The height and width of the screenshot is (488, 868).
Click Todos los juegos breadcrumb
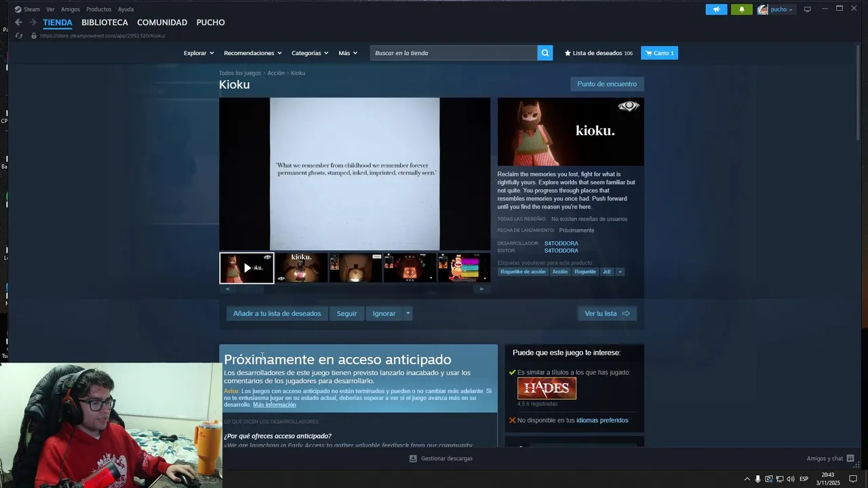click(x=240, y=73)
